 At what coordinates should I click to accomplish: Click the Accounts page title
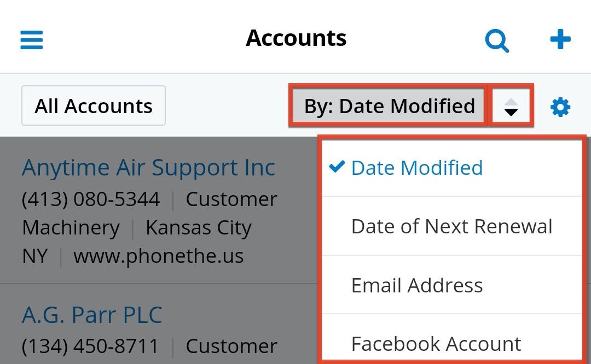296,38
